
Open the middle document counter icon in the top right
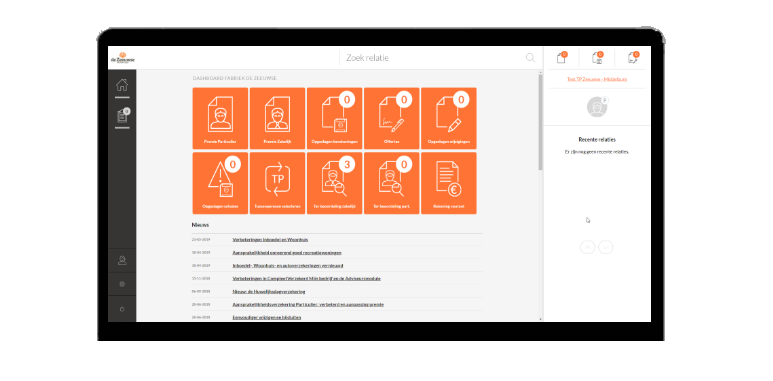[x=597, y=58]
